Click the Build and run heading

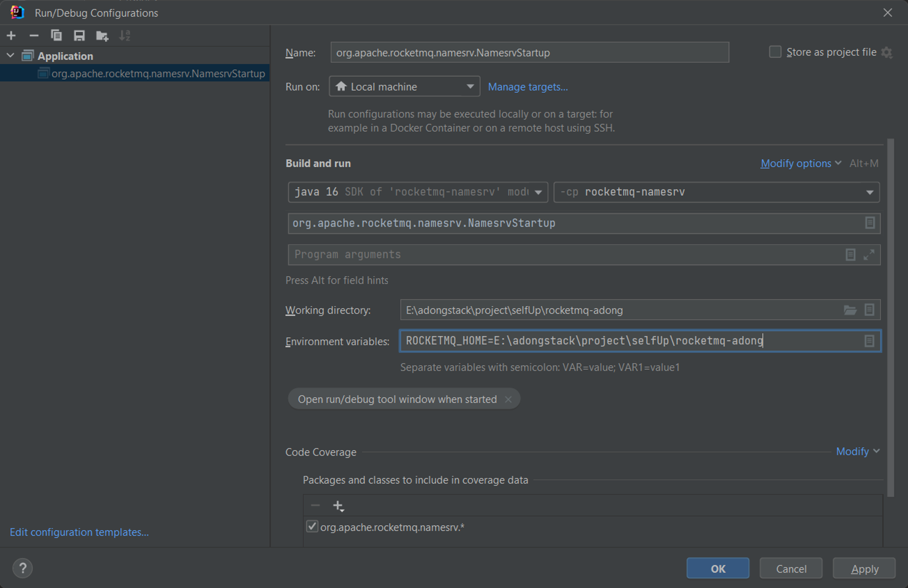[318, 163]
